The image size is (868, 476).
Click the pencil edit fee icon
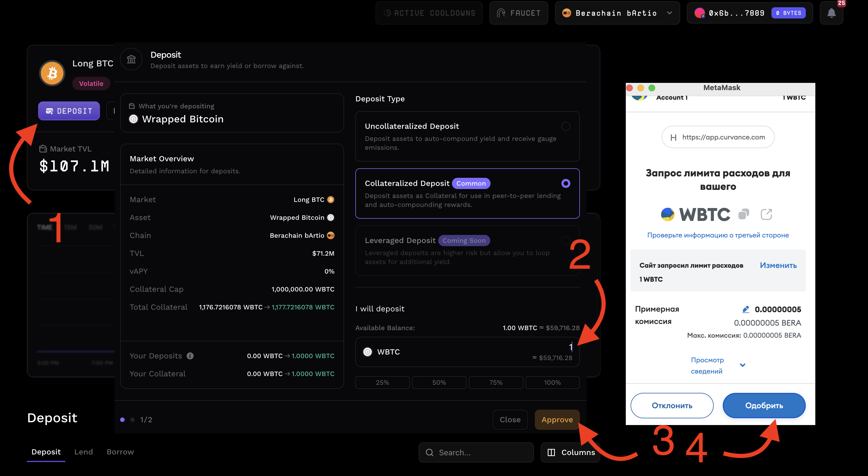pyautogui.click(x=745, y=309)
